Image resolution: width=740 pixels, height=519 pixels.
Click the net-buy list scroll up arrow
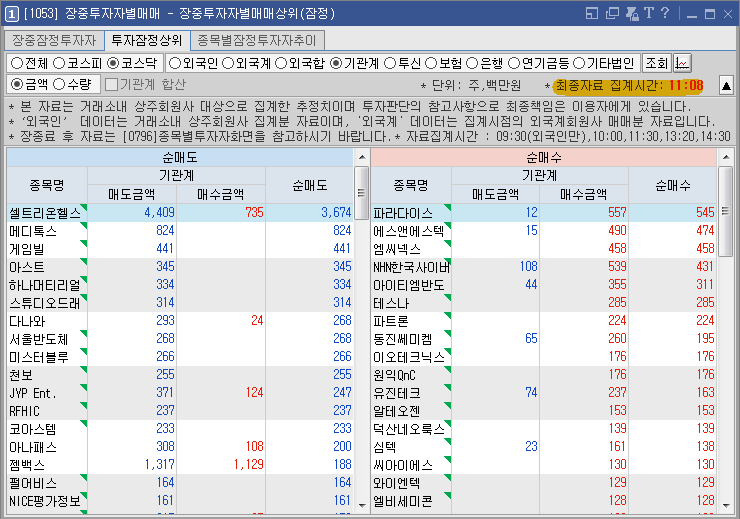coord(726,157)
